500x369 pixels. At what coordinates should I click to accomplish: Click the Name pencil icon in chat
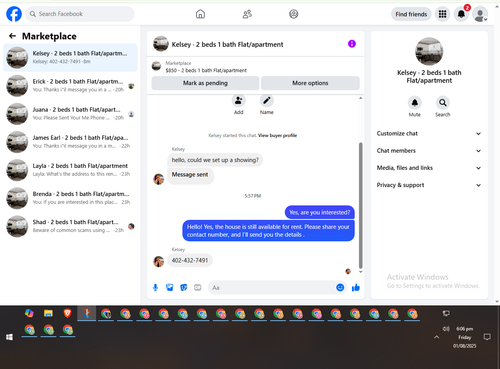tap(267, 101)
